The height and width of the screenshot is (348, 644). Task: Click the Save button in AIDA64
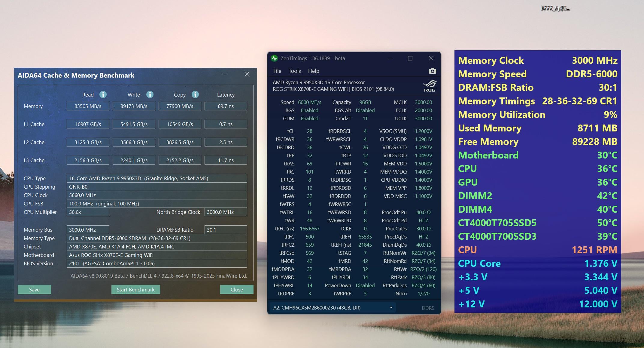pyautogui.click(x=34, y=290)
